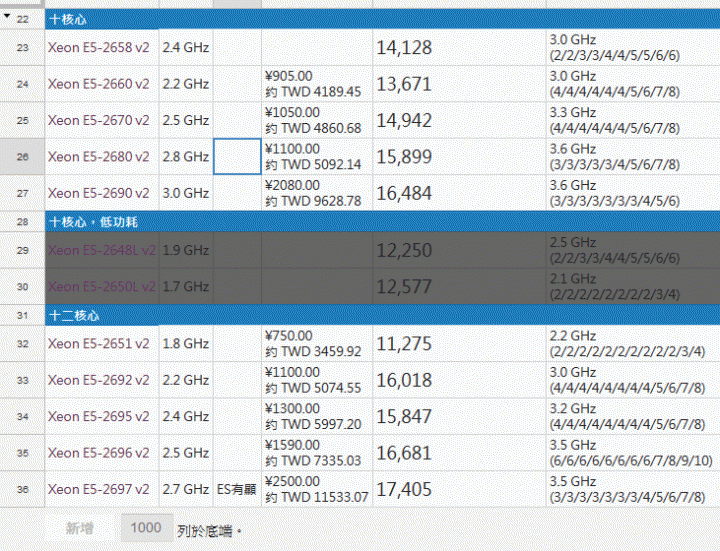
Task: Select the 2.4 GHz cell for E5-2658 v2
Action: pos(186,48)
